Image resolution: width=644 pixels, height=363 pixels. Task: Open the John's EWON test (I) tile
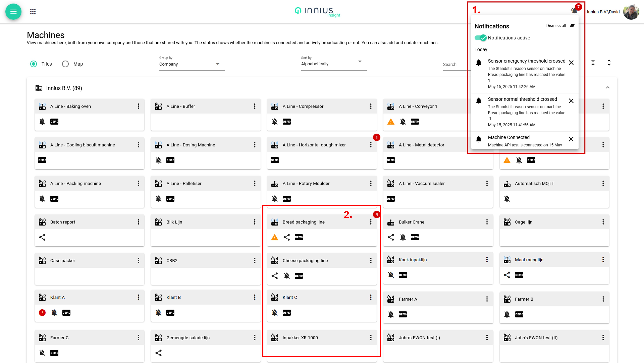tap(438, 346)
